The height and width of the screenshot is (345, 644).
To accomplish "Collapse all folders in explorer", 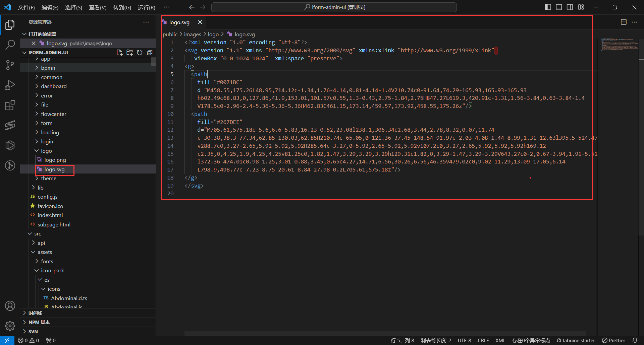I will coord(150,53).
